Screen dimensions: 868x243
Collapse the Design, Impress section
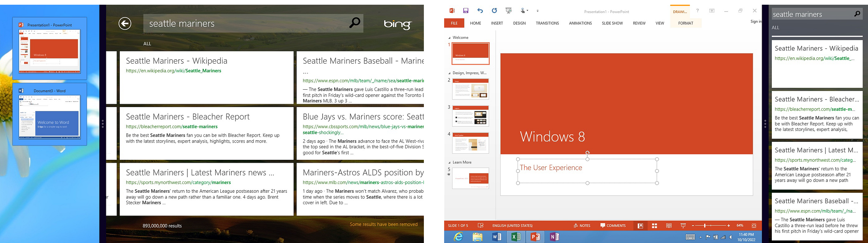pyautogui.click(x=450, y=73)
